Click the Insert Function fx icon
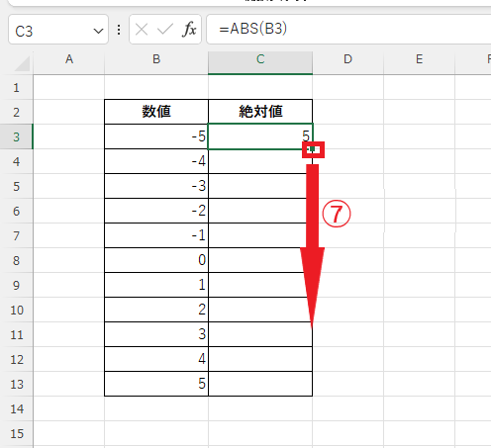The width and height of the screenshot is (491, 448). point(189,30)
